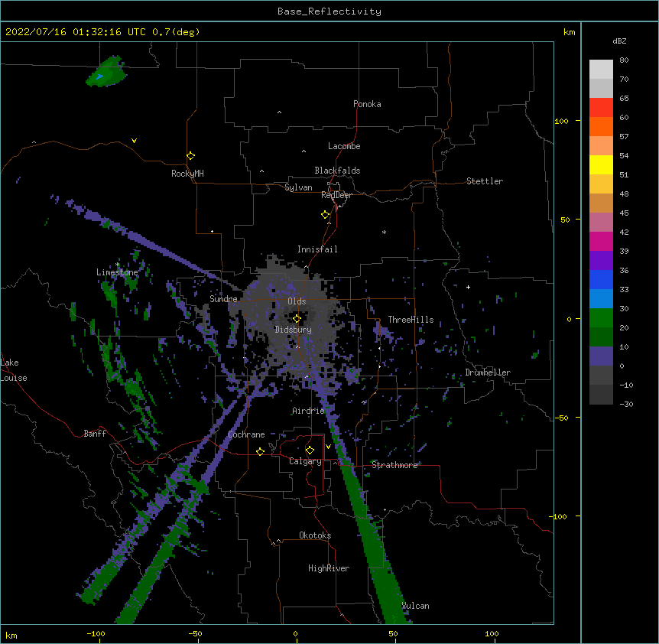This screenshot has height=644, width=659.
Task: Click the dBZ legend heading
Action: click(x=619, y=41)
